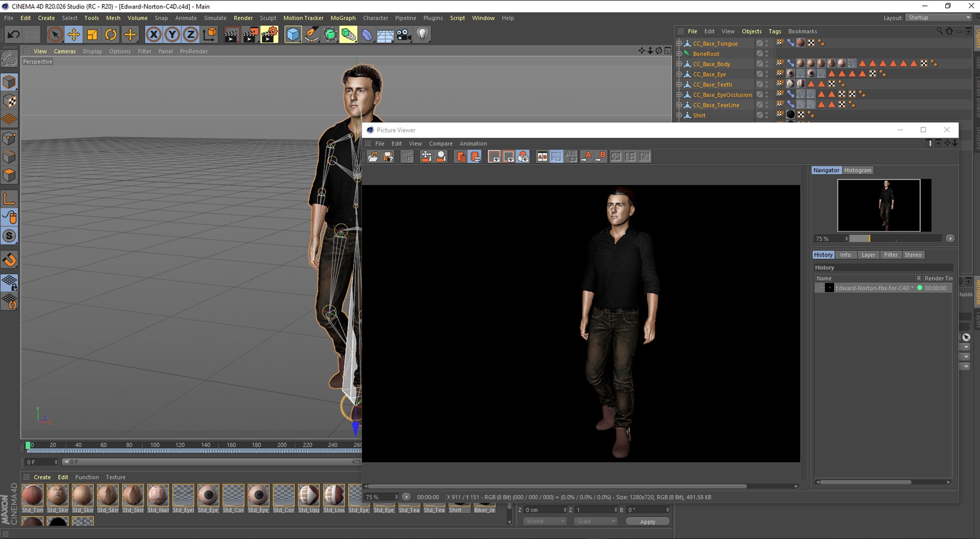Select the Move tool in the top toolbar
Viewport: 980px width, 539px height.
click(x=74, y=35)
